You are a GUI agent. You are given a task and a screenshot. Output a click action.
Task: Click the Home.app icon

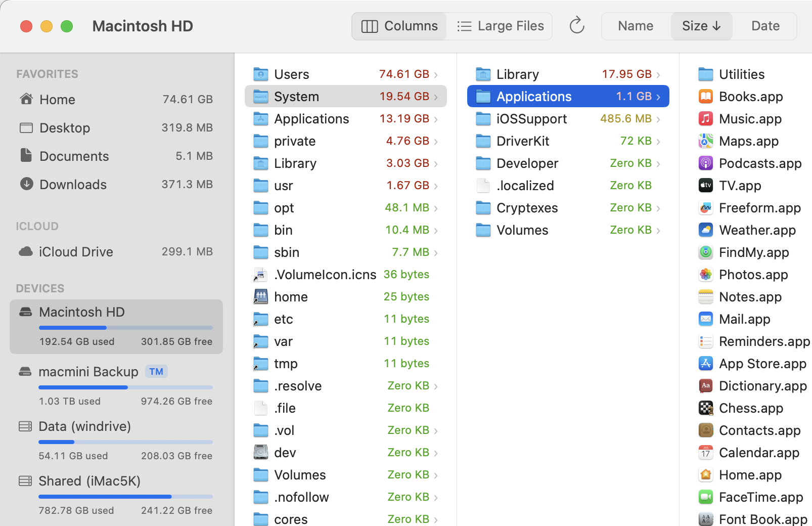pyautogui.click(x=706, y=475)
